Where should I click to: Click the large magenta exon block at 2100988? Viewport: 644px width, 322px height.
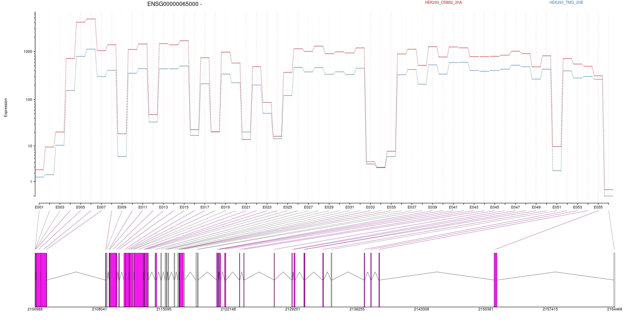click(41, 280)
